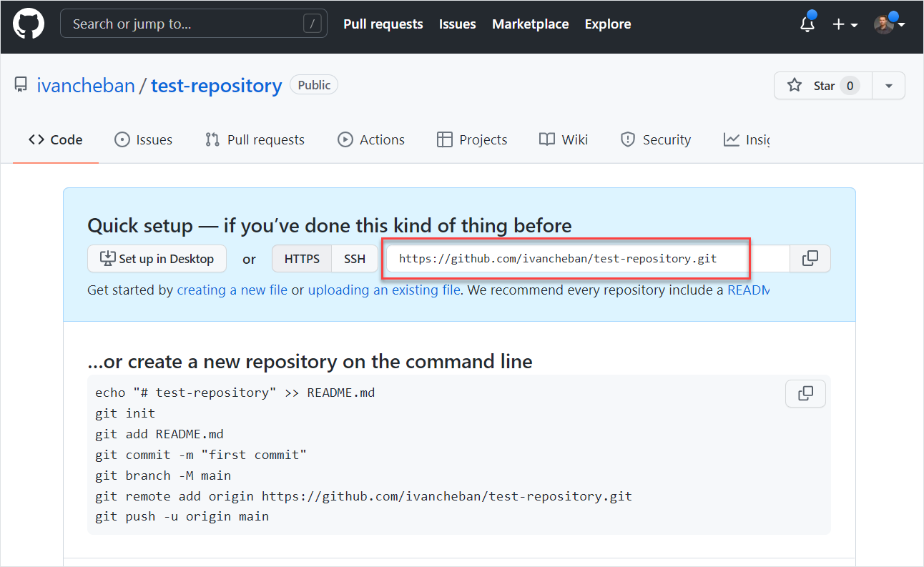The height and width of the screenshot is (567, 924).
Task: Click the Set up in Desktop button
Action: pyautogui.click(x=157, y=258)
